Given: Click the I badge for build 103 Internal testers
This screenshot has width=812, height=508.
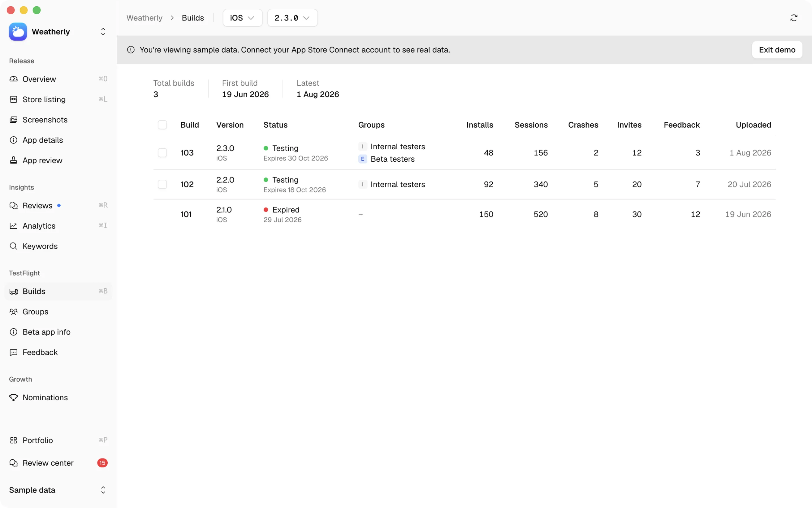Looking at the screenshot, I should tap(363, 147).
